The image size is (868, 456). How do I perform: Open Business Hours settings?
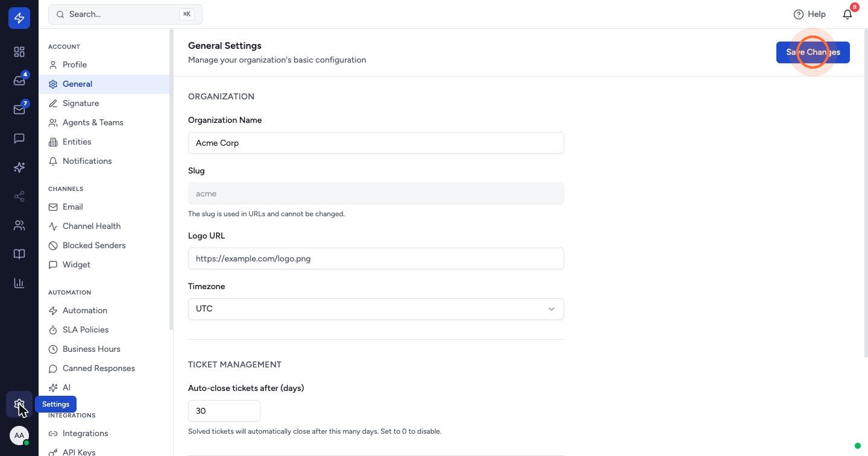click(x=104, y=349)
